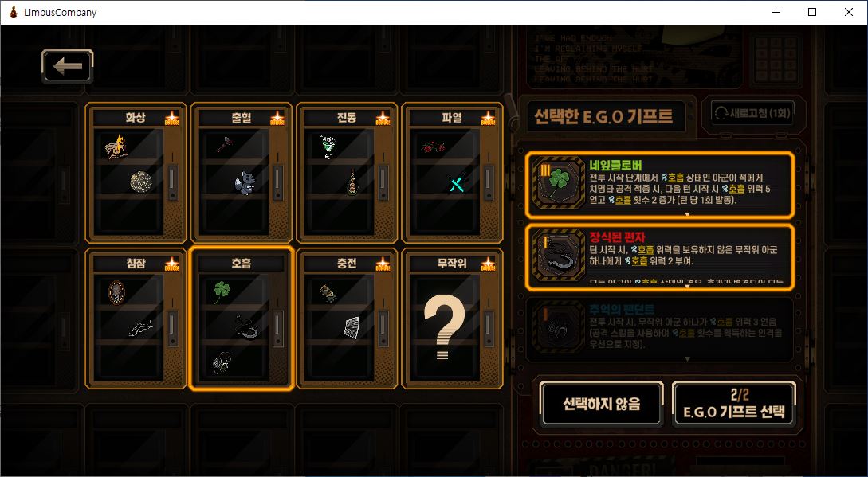
Task: Toggle the dimmed 추억의 펜던트 gift card
Action: [x=660, y=330]
